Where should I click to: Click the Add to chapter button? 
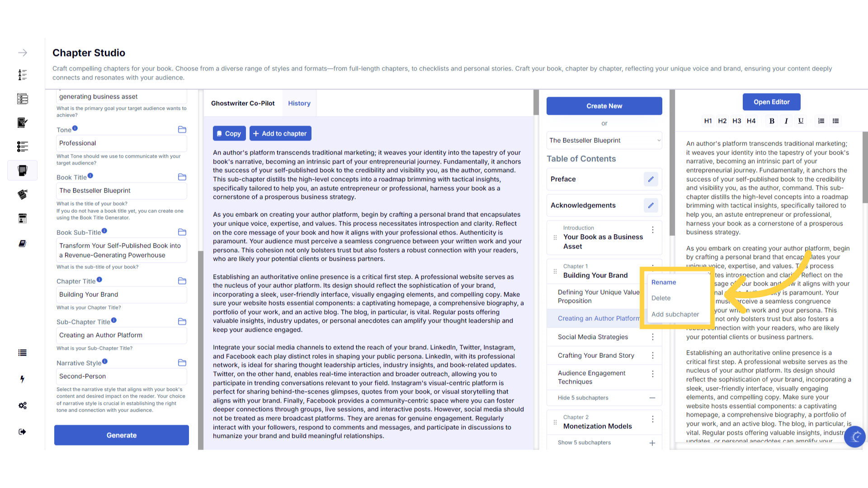coord(280,134)
